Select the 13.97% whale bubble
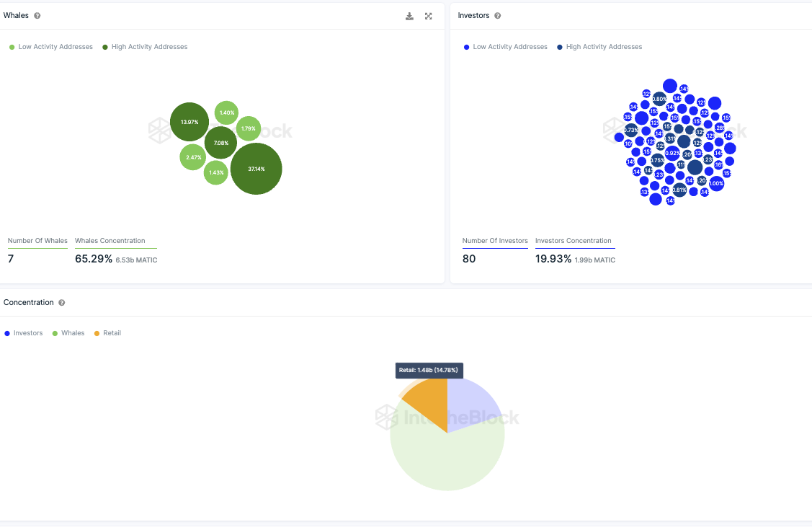 point(189,122)
